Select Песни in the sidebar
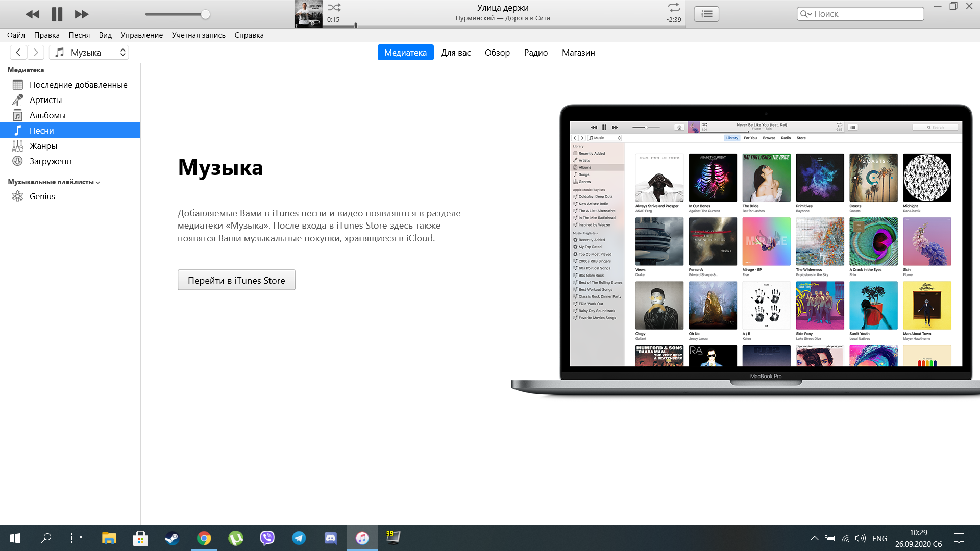Viewport: 980px width, 551px height. click(x=70, y=131)
